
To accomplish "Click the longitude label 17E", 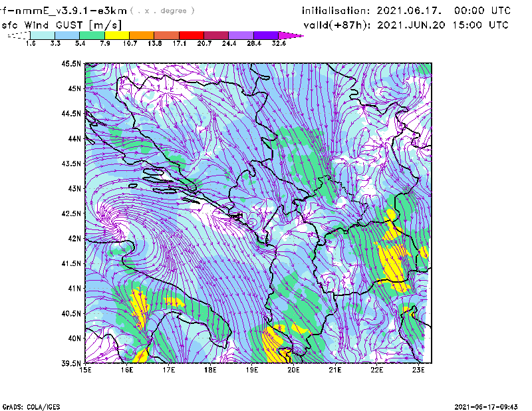I will point(169,370).
